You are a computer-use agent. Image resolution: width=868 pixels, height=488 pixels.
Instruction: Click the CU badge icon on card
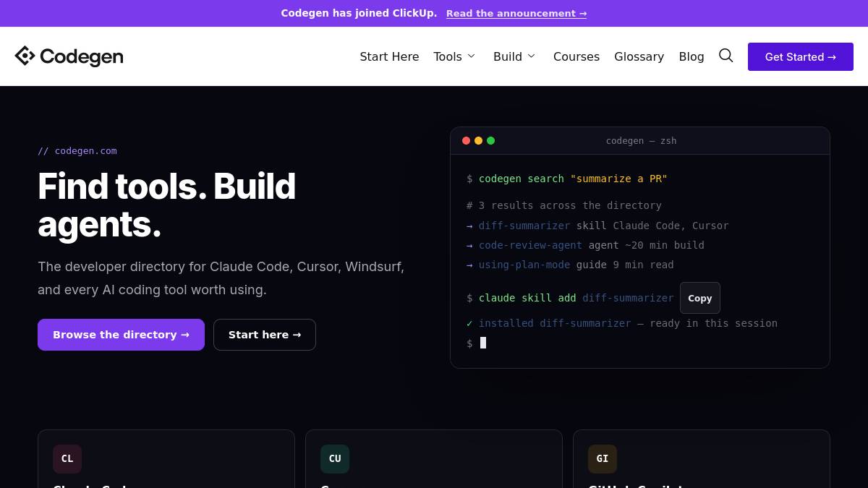tap(335, 458)
